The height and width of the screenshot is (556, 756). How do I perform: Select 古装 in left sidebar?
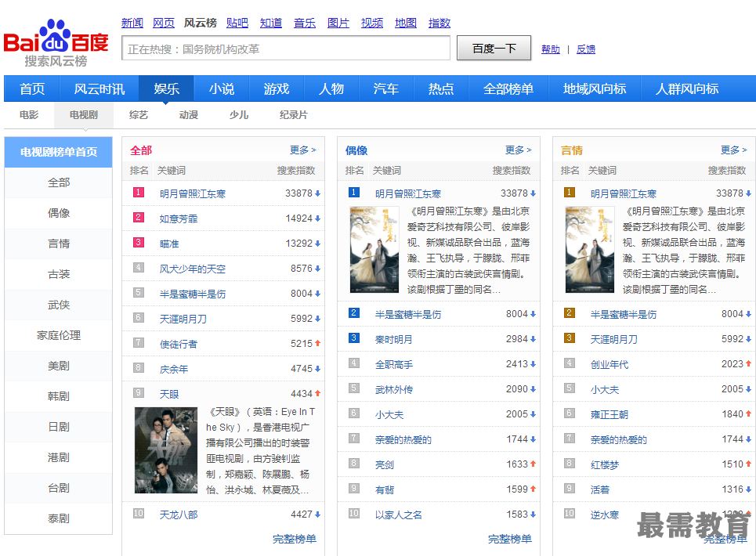58,274
